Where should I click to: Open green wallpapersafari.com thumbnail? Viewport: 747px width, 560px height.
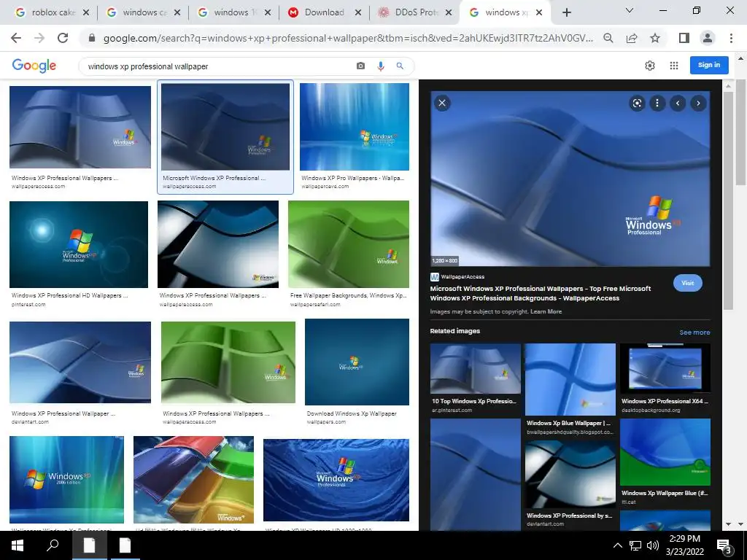[x=349, y=244]
